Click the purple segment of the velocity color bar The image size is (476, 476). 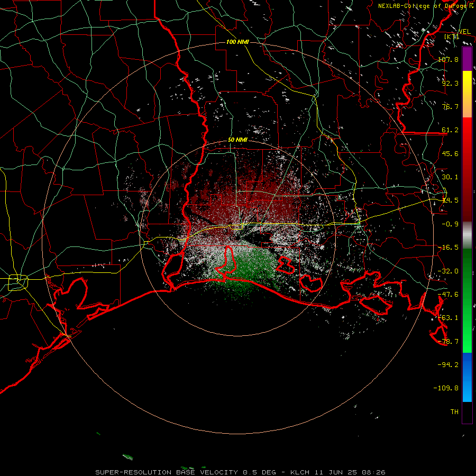467,59
